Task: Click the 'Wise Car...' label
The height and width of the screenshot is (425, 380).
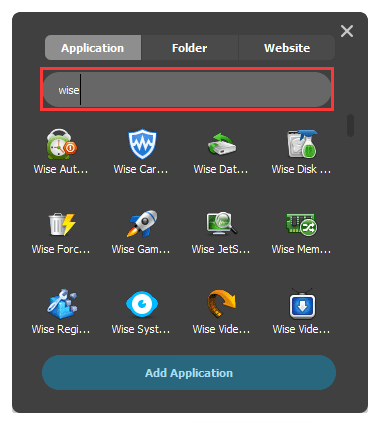Action: 141,169
